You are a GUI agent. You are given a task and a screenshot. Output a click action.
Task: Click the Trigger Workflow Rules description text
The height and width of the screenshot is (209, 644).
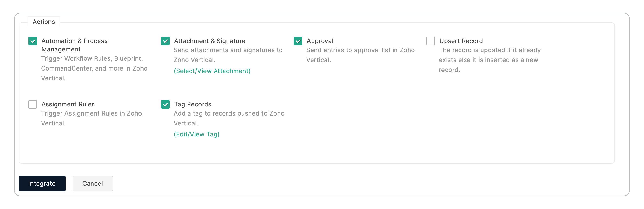94,68
